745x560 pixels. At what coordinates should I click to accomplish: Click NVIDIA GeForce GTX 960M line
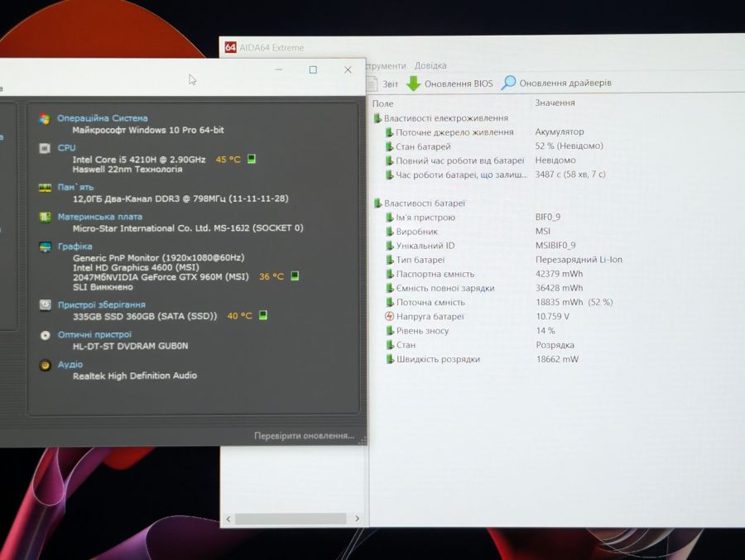click(161, 277)
